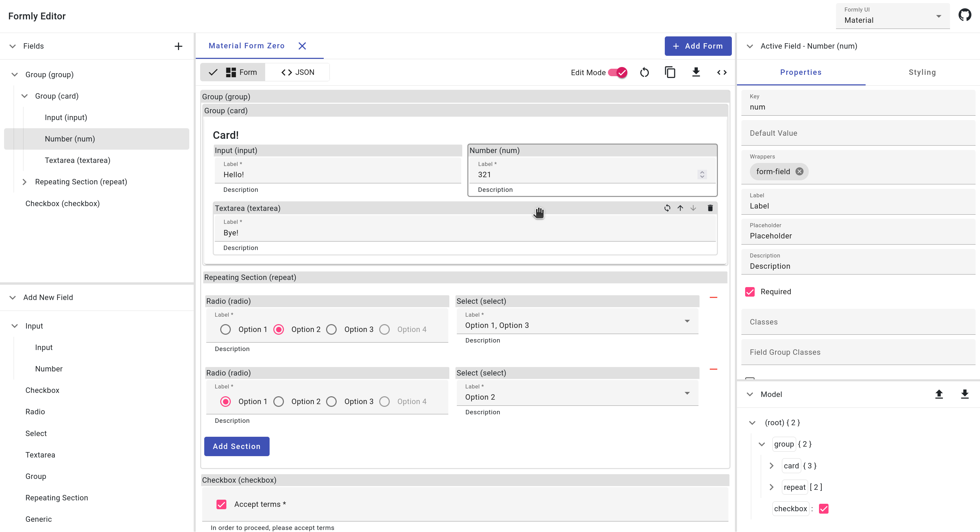Image resolution: width=980 pixels, height=532 pixels.
Task: Click the Model upload icon
Action: [938, 394]
